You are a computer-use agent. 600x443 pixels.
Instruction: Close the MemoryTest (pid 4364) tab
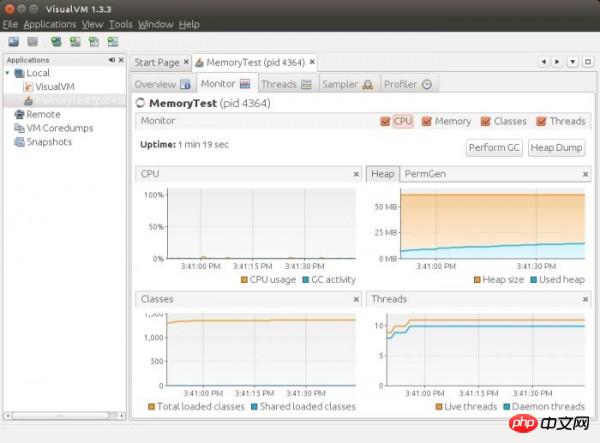(312, 62)
